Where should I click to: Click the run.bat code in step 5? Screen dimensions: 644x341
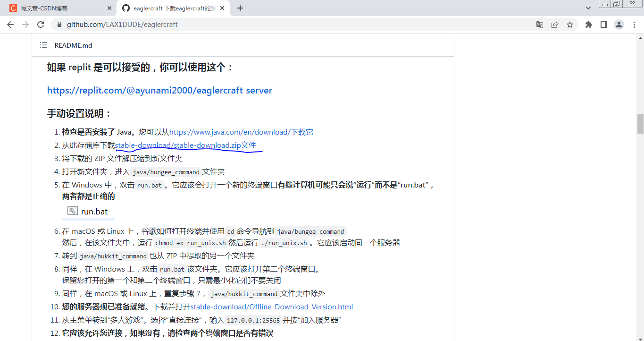pos(150,185)
